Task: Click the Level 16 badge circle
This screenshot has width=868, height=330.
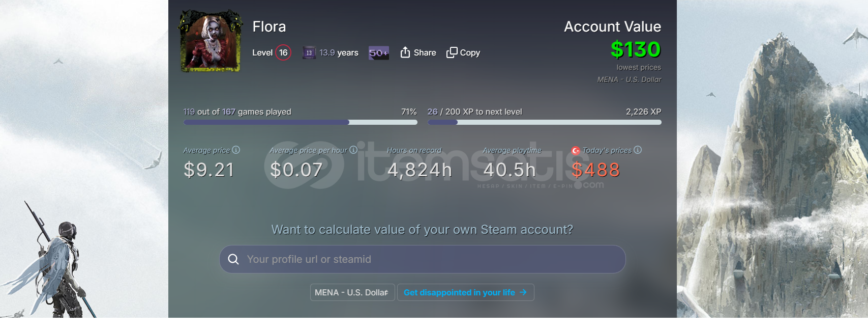Action: (283, 52)
